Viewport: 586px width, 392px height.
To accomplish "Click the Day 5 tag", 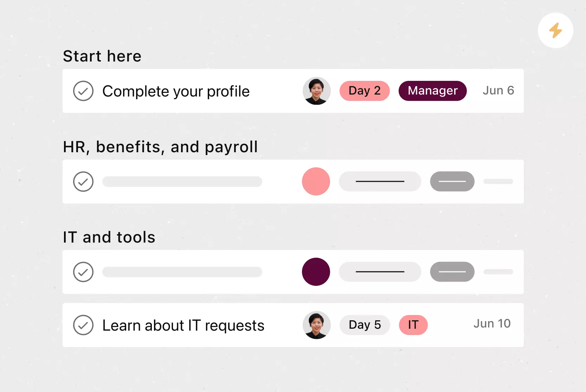I will 365,325.
